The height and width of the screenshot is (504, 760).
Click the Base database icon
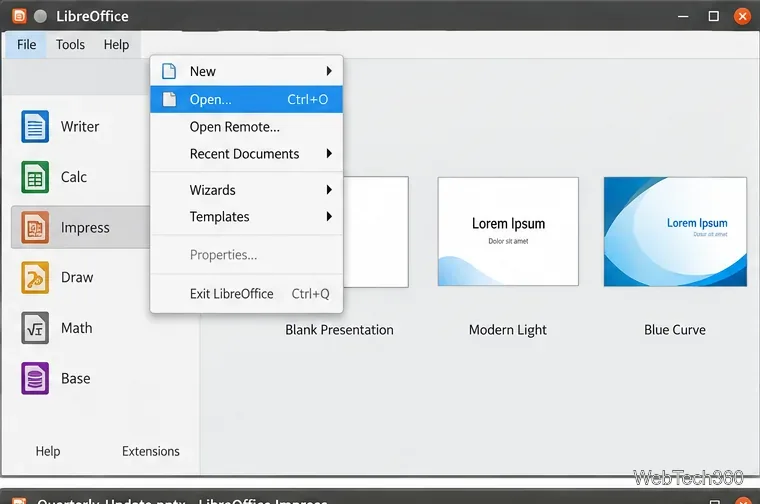(x=35, y=378)
